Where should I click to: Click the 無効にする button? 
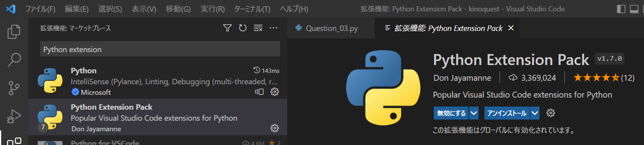coord(451,113)
